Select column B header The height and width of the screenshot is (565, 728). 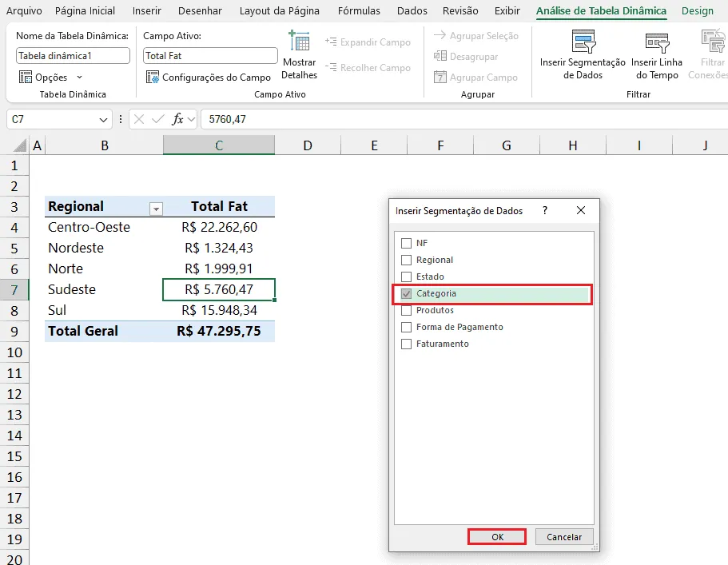105,145
